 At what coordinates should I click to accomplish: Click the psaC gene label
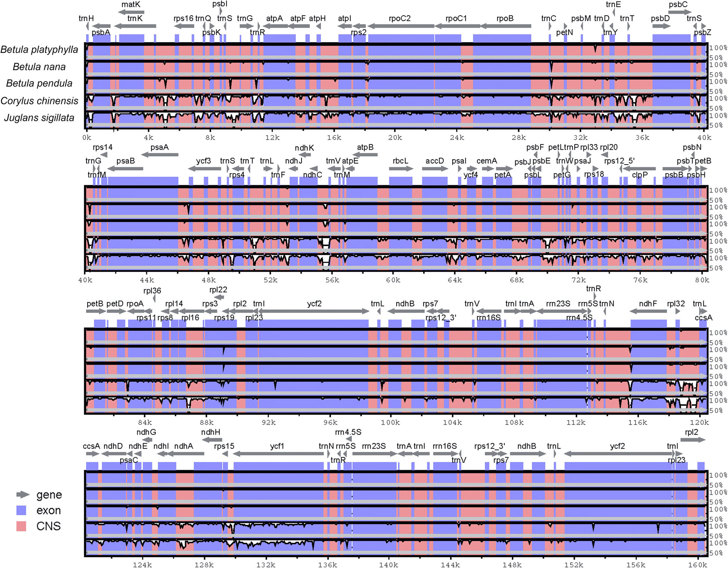[x=129, y=460]
